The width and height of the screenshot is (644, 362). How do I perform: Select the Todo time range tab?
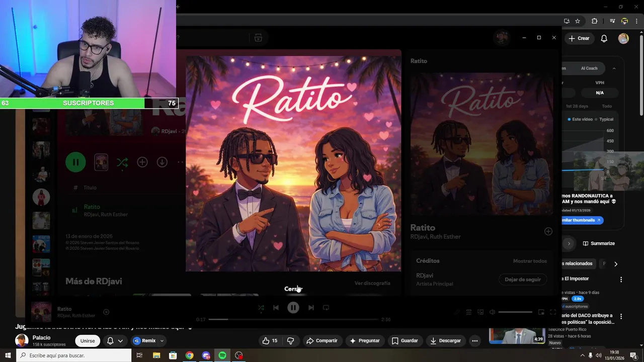(607, 106)
